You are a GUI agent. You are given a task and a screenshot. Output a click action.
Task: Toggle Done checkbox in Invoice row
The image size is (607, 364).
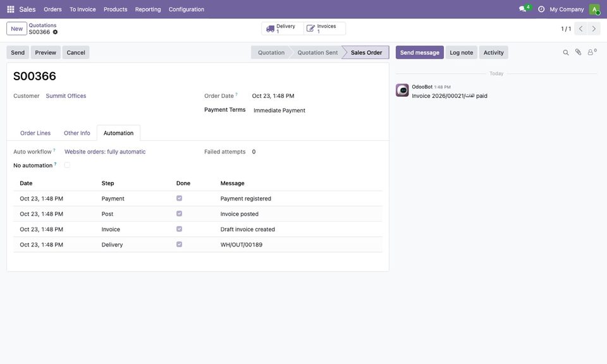[179, 229]
